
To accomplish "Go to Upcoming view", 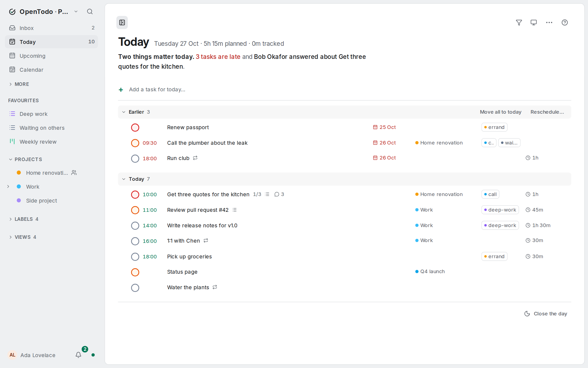I will pyautogui.click(x=51, y=56).
